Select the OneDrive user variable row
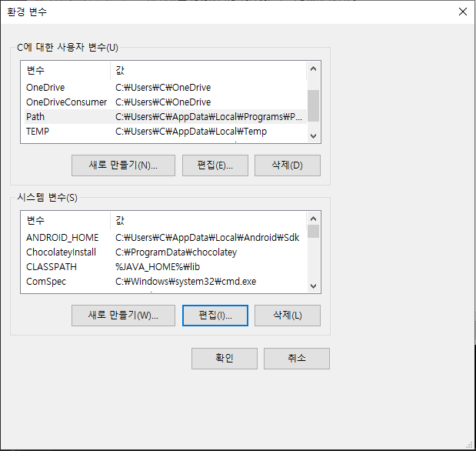Image resolution: width=476 pixels, height=451 pixels. [165, 88]
